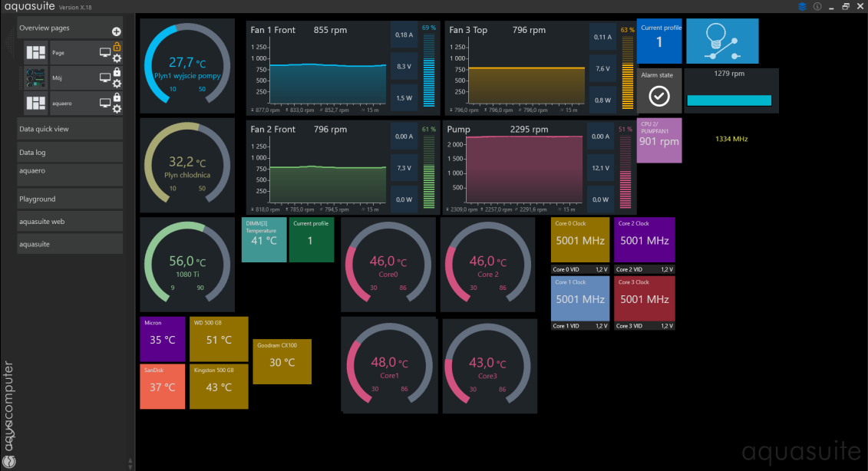Open the Mój page thumbnail
Viewport: 868px width, 471px height.
tap(36, 78)
